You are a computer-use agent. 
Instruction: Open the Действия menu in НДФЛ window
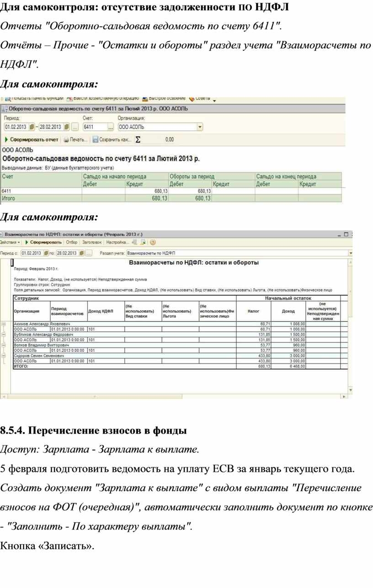[10, 242]
